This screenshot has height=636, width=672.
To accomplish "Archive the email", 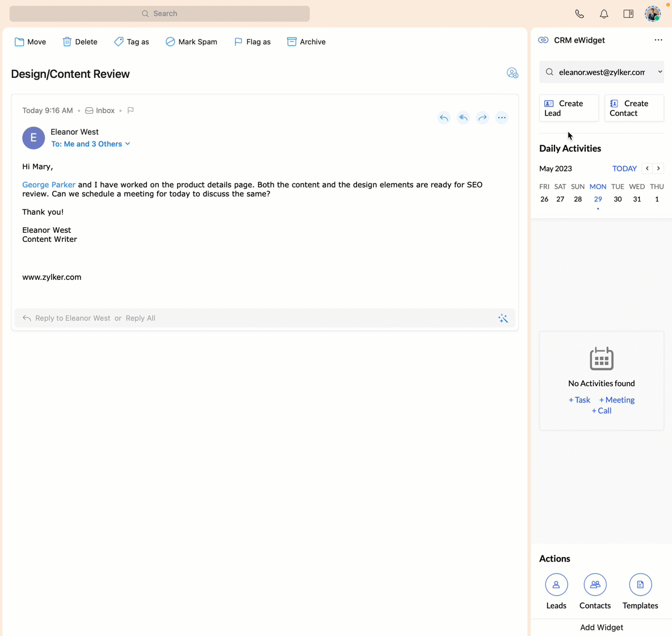I will 306,41.
